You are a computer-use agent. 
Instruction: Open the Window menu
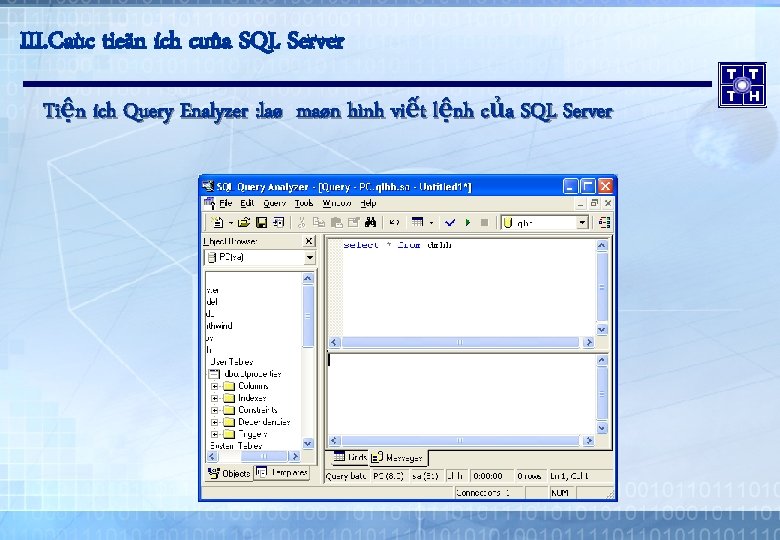pos(337,203)
